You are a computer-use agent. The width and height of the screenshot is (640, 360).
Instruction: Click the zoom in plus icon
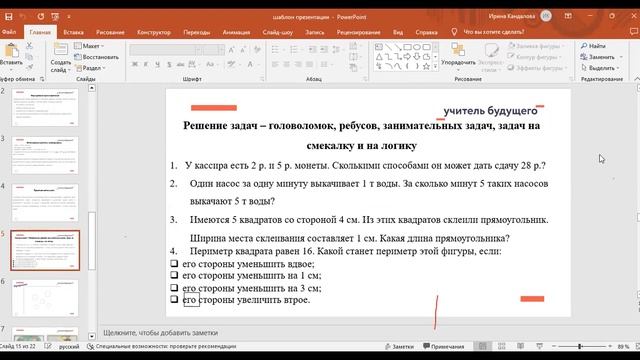(x=610, y=346)
